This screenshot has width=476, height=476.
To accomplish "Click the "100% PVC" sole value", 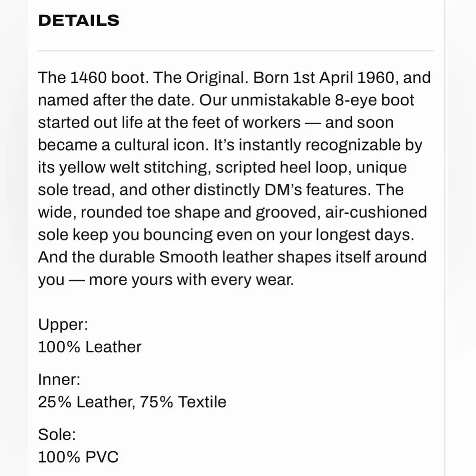I will [78, 457].
